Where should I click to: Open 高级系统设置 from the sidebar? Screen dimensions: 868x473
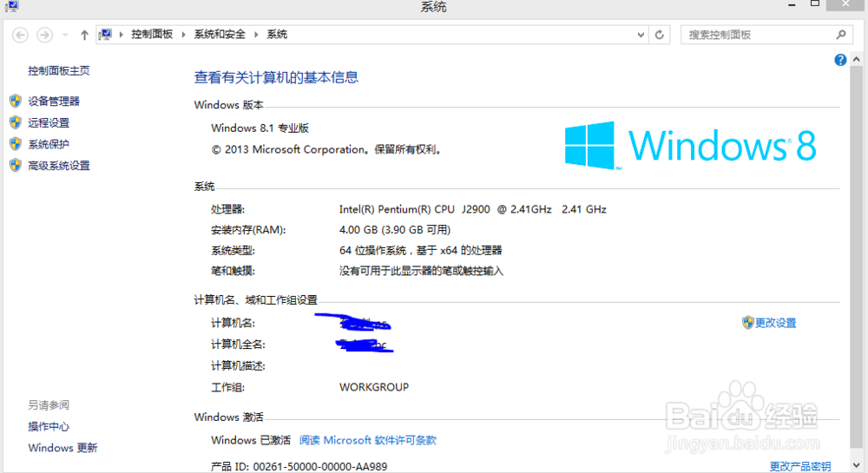pyautogui.click(x=59, y=166)
